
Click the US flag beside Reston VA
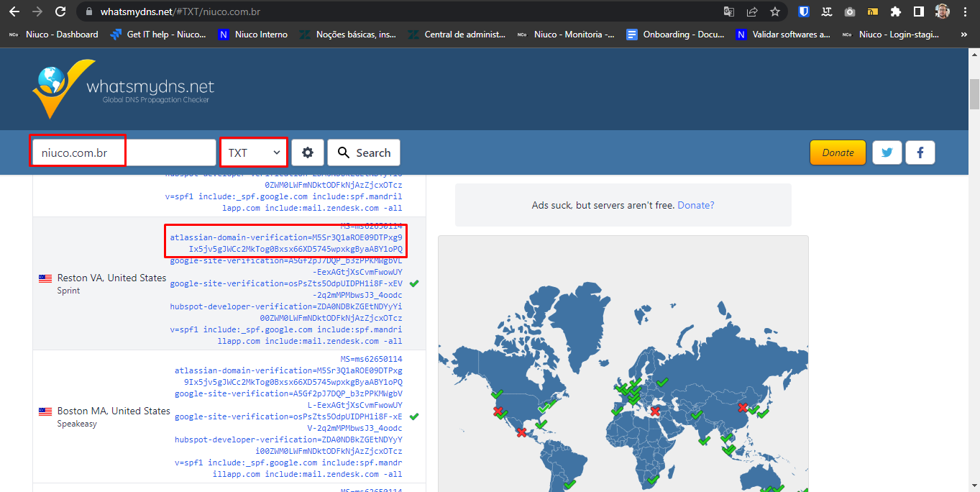pos(45,278)
